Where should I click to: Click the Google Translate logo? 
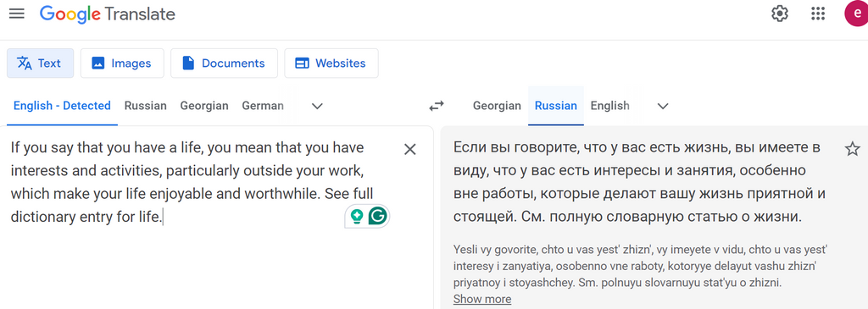pos(108,14)
